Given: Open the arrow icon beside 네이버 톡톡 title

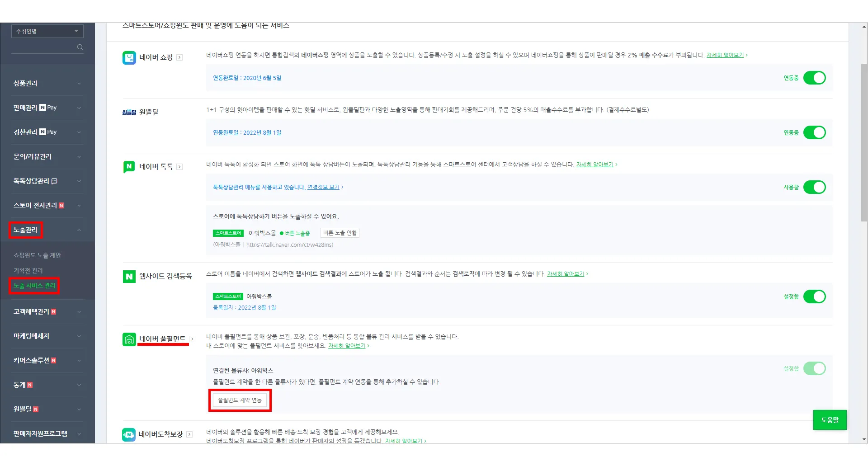Looking at the screenshot, I should tap(179, 167).
